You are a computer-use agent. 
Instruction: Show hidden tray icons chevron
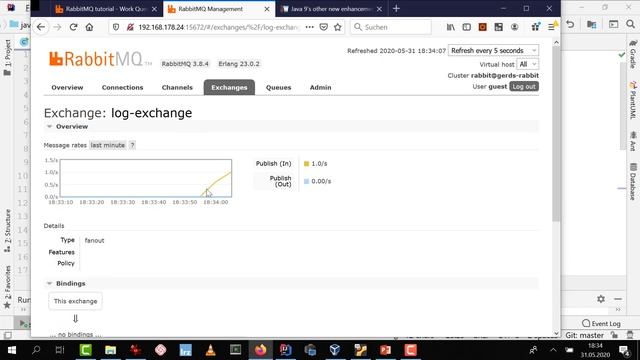[x=553, y=350]
